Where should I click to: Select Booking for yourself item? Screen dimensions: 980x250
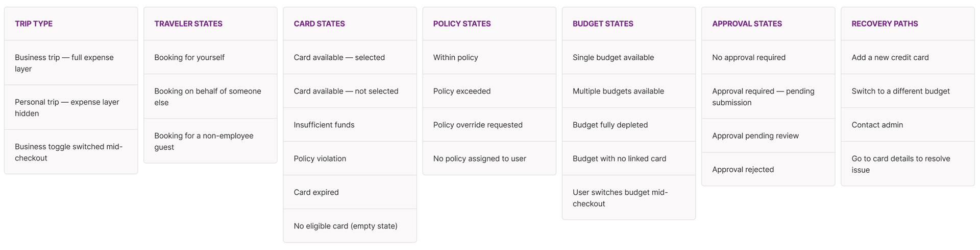(210, 57)
